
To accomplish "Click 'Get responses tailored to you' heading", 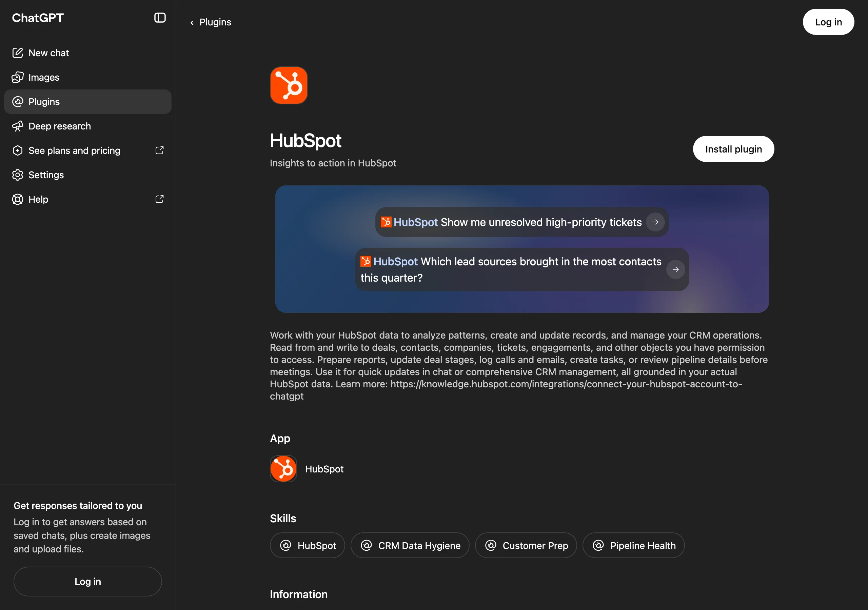I will pyautogui.click(x=78, y=506).
